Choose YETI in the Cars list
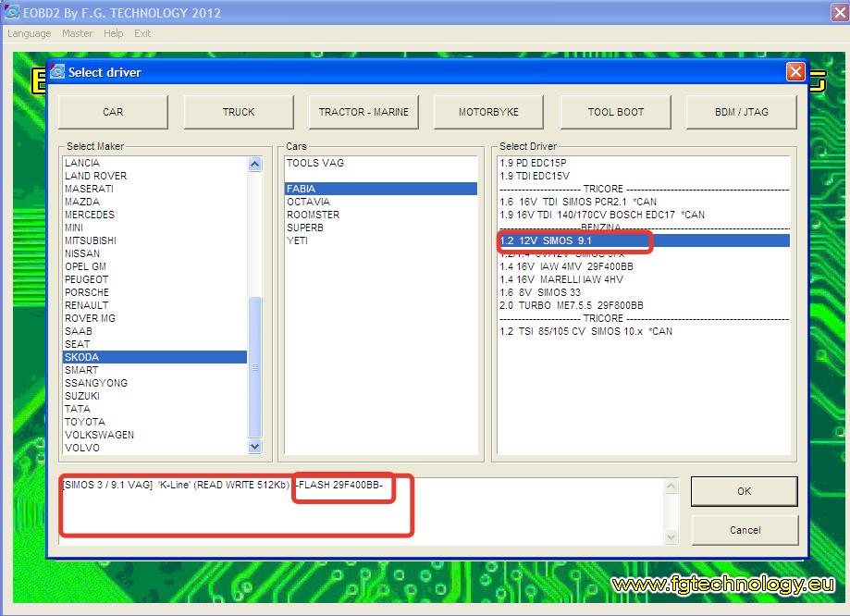The width and height of the screenshot is (850, 616). point(381,241)
